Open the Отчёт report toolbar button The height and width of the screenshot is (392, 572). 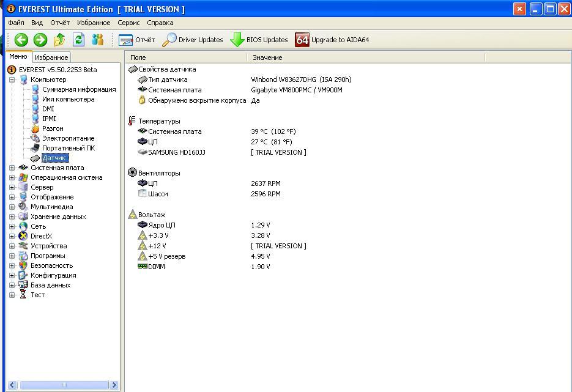136,40
